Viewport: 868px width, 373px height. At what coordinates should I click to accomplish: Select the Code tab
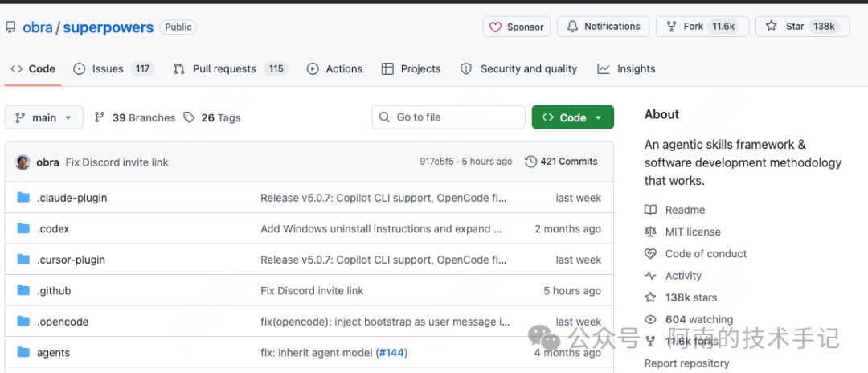33,68
